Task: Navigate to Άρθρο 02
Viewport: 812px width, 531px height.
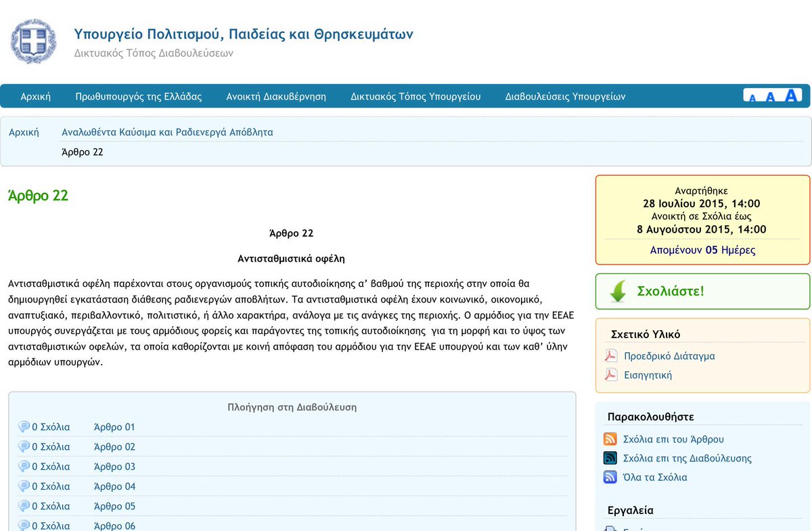Action: (114, 446)
